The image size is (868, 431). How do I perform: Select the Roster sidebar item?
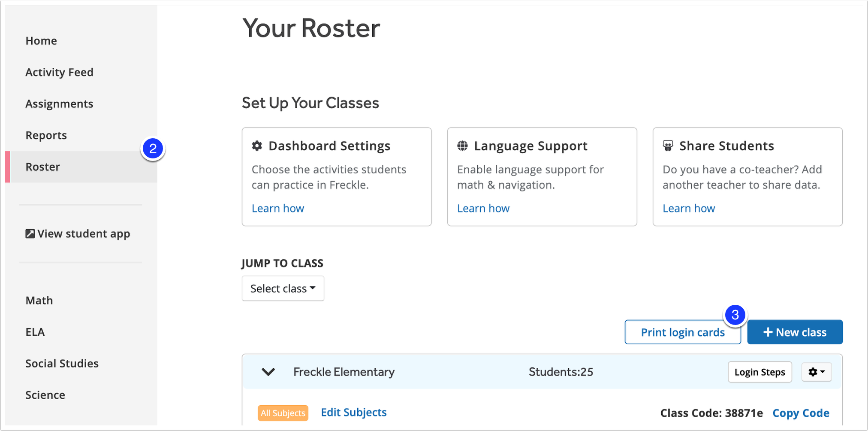pos(43,167)
